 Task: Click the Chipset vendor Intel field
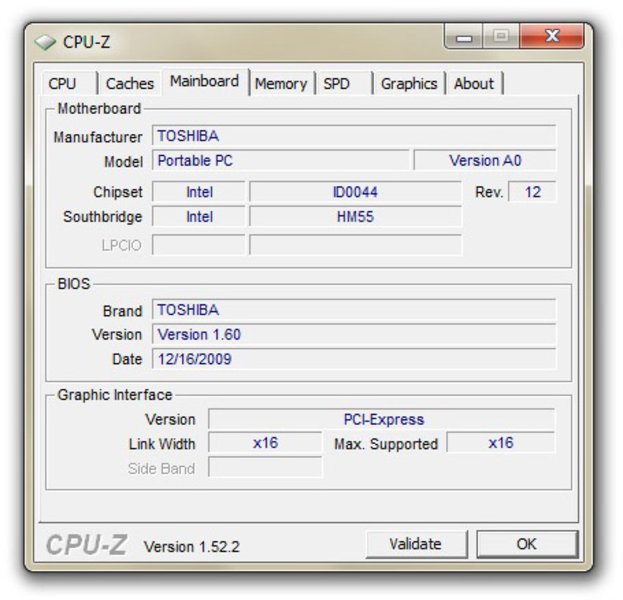coord(199,192)
